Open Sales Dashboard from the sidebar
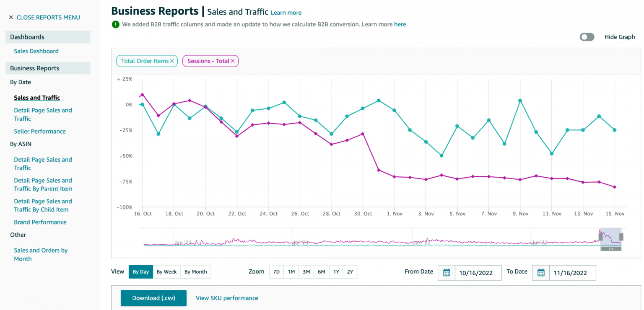 [x=36, y=51]
